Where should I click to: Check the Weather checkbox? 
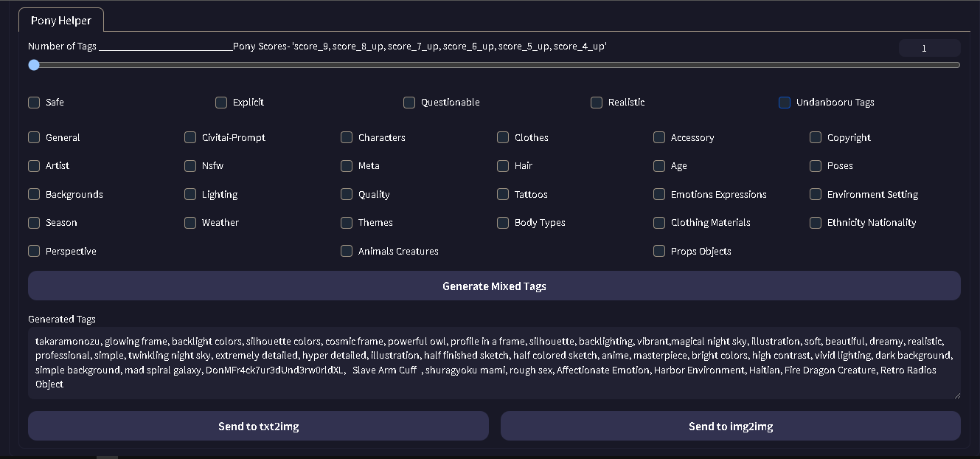(x=190, y=223)
